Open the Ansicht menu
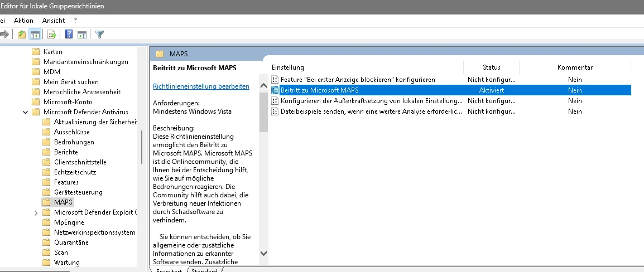The height and width of the screenshot is (272, 644). pos(54,21)
